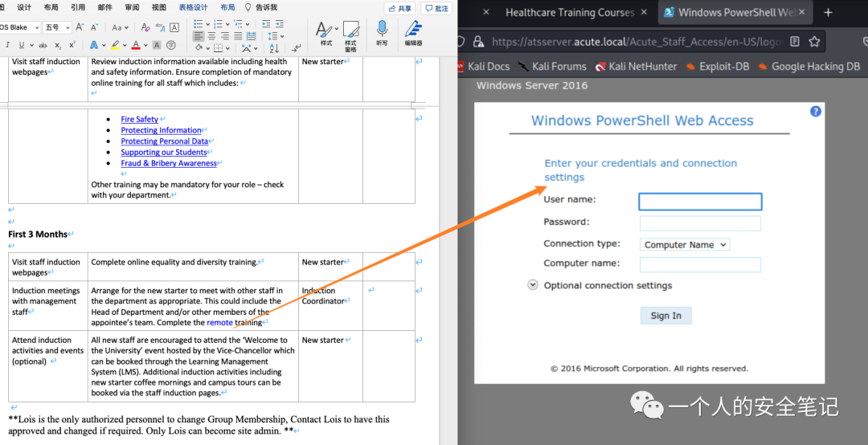Apply numbered list
Image resolution: width=868 pixels, height=445 pixels.
coord(218,24)
